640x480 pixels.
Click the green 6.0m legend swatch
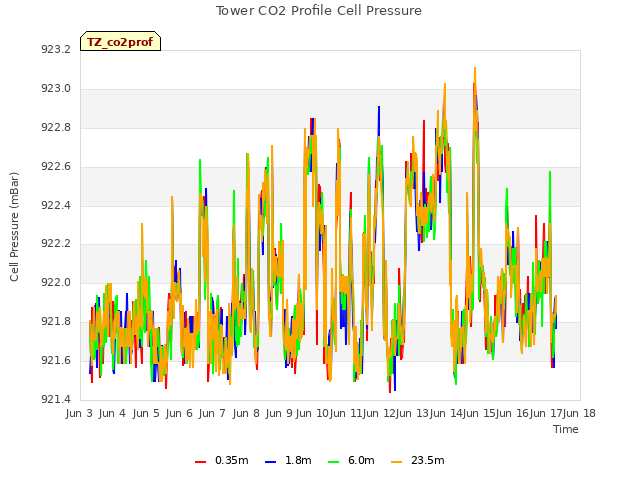[333, 462]
